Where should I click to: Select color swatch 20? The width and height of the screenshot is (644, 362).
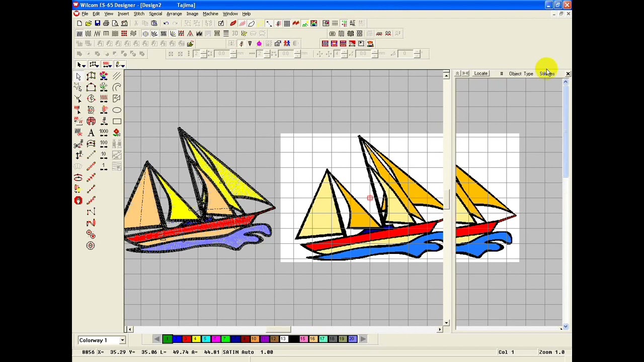[352, 339]
